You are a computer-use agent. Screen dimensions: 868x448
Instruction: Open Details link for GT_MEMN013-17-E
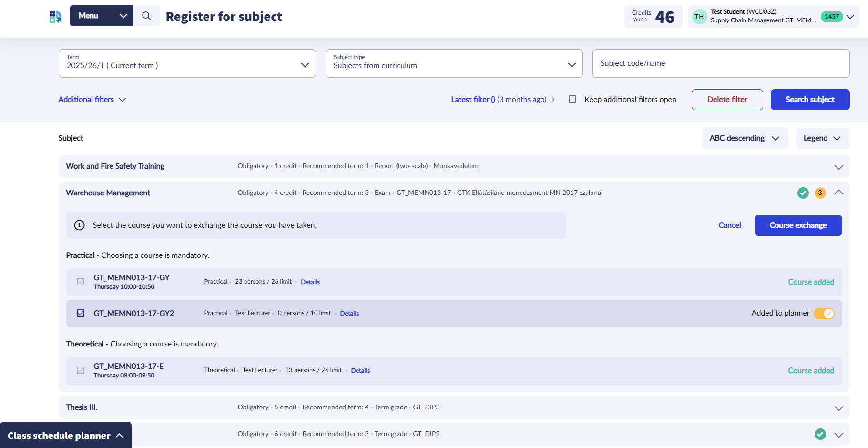(360, 371)
